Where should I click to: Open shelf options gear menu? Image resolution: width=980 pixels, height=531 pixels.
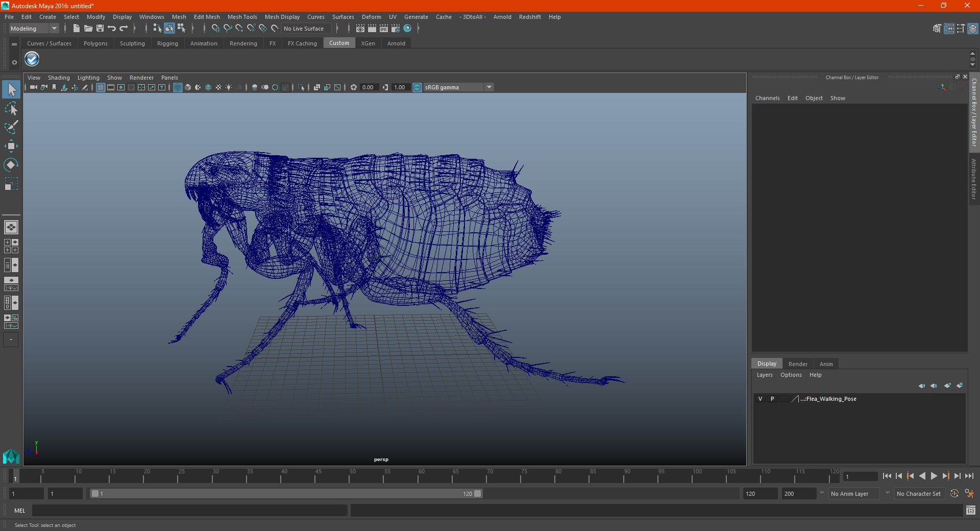[x=14, y=62]
